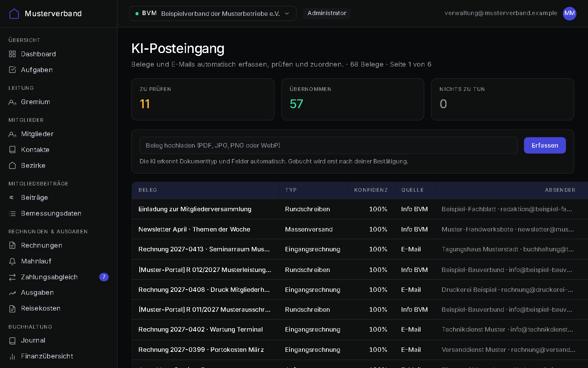Open Rechnung 2027-0402 · Wartung Terminal
588x368 pixels.
tap(360, 329)
